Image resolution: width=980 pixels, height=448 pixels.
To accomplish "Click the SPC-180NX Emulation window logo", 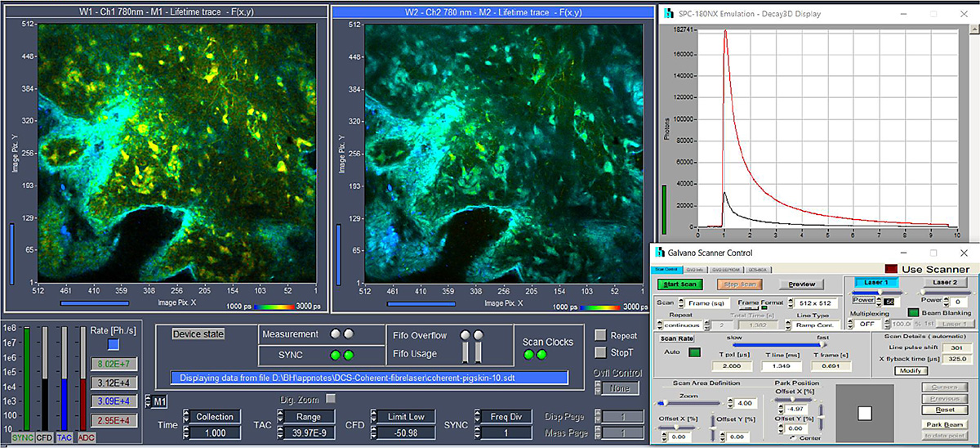I will (670, 14).
